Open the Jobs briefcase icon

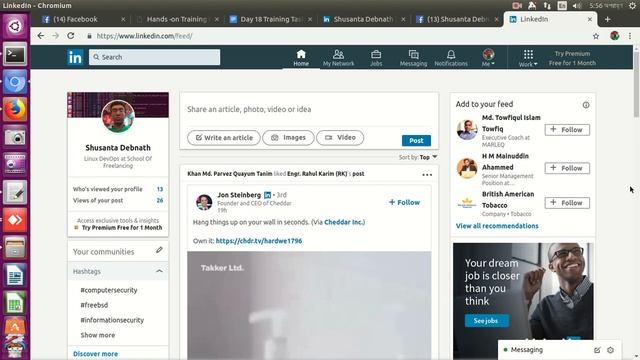coord(376,58)
